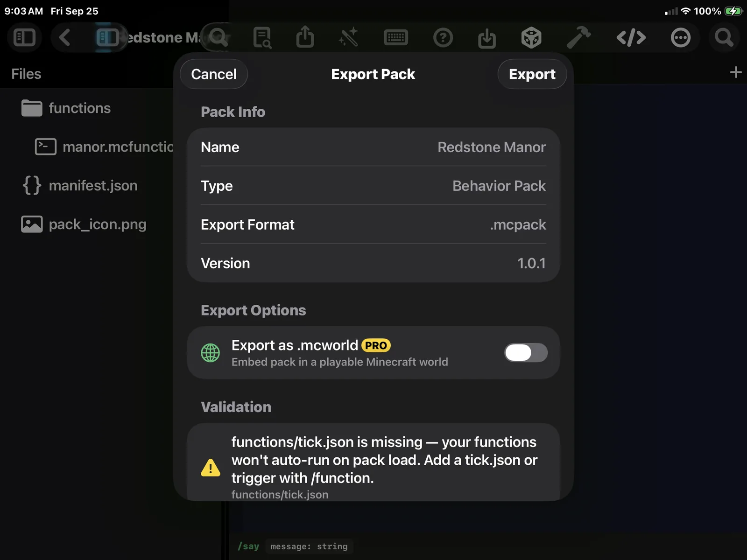Screen dimensions: 747x560
Task: Open the find-in-document icon
Action: (x=262, y=37)
